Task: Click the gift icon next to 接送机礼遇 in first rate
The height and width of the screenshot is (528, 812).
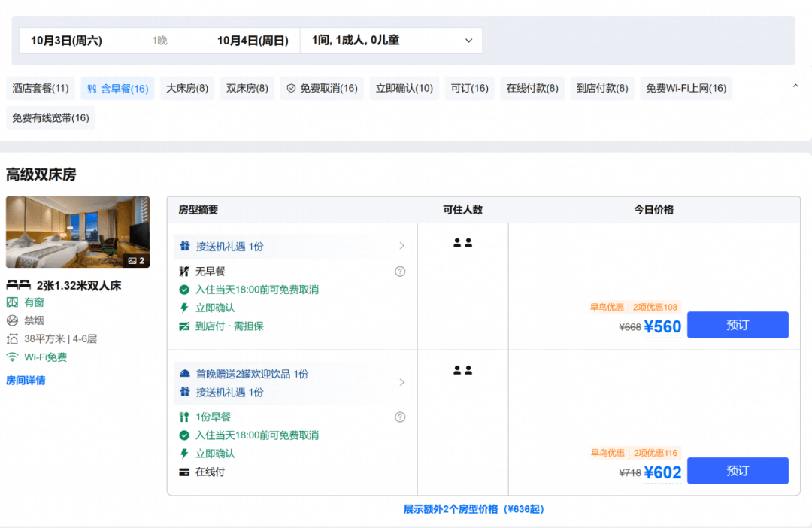Action: click(x=185, y=246)
